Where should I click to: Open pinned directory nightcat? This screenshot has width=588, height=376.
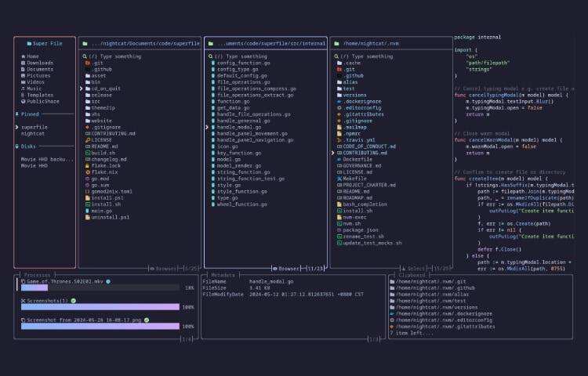pos(33,133)
